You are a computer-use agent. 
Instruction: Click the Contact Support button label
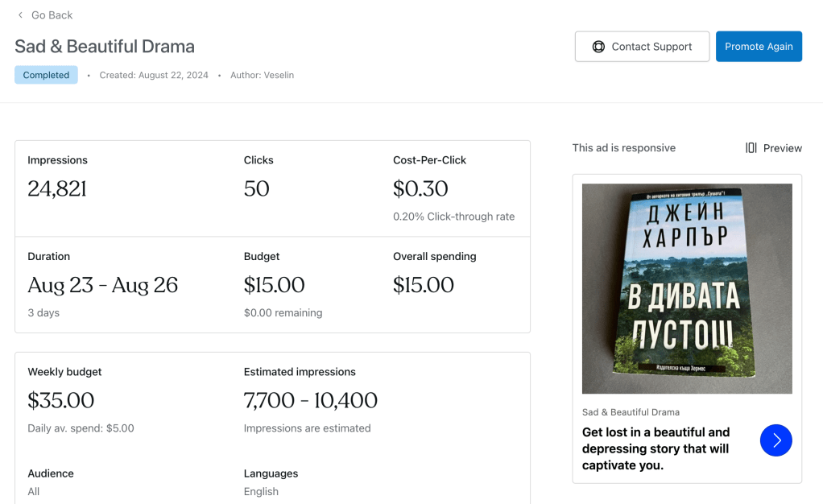tap(651, 47)
